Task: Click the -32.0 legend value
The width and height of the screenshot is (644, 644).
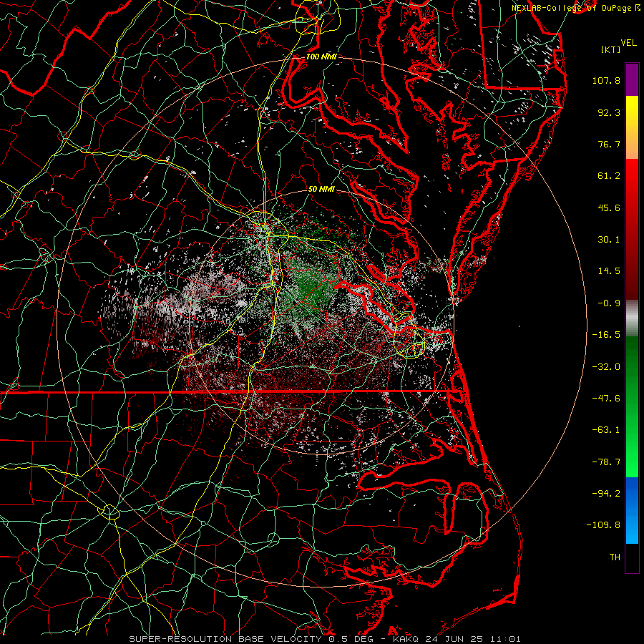Action: point(606,367)
